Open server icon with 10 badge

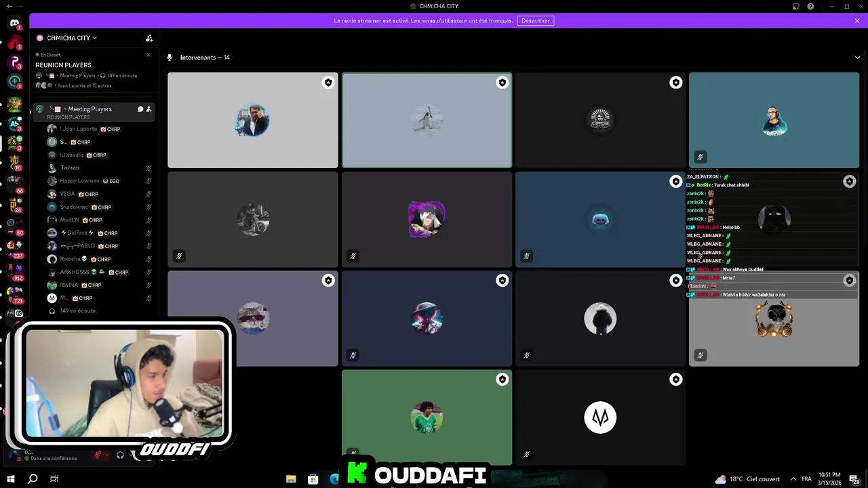[x=14, y=161]
